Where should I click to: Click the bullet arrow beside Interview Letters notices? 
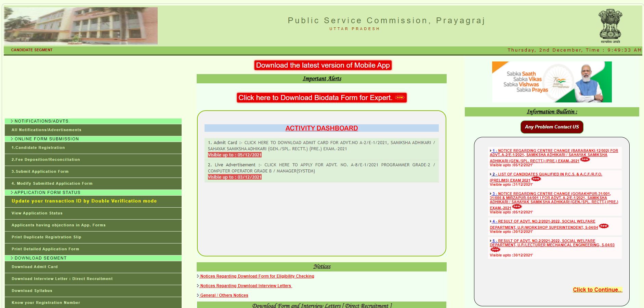(x=198, y=286)
